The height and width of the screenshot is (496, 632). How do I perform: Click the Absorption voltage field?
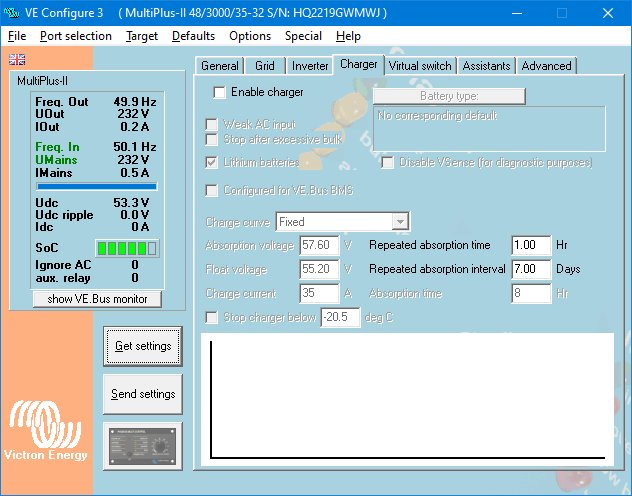pyautogui.click(x=319, y=245)
